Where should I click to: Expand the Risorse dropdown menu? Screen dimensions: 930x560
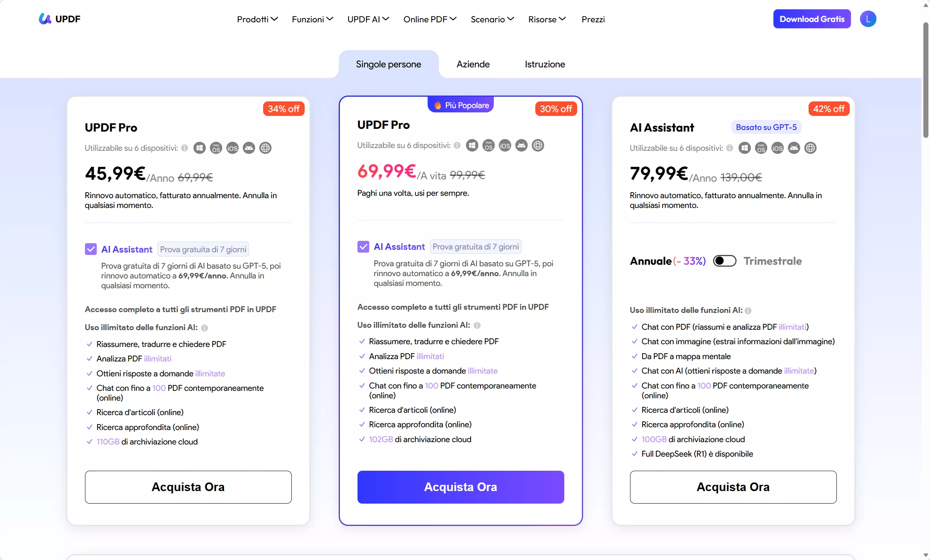tap(547, 19)
